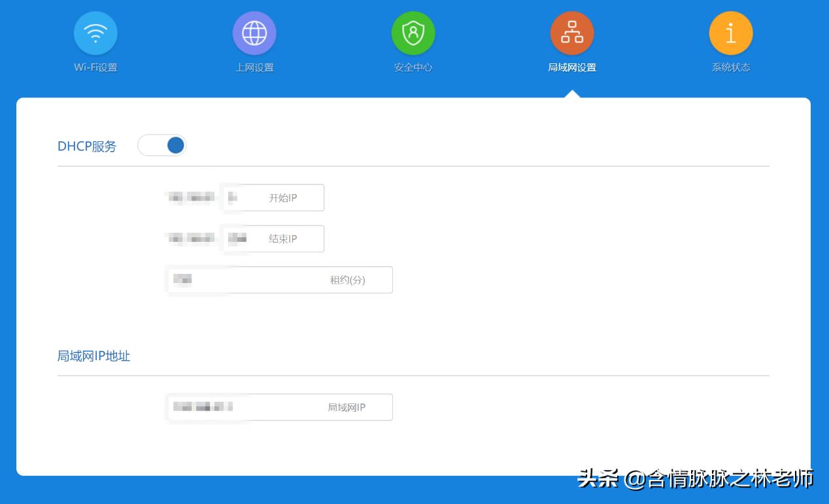Image resolution: width=829 pixels, height=504 pixels.
Task: Select the 安全中心 shield icon
Action: [x=413, y=33]
